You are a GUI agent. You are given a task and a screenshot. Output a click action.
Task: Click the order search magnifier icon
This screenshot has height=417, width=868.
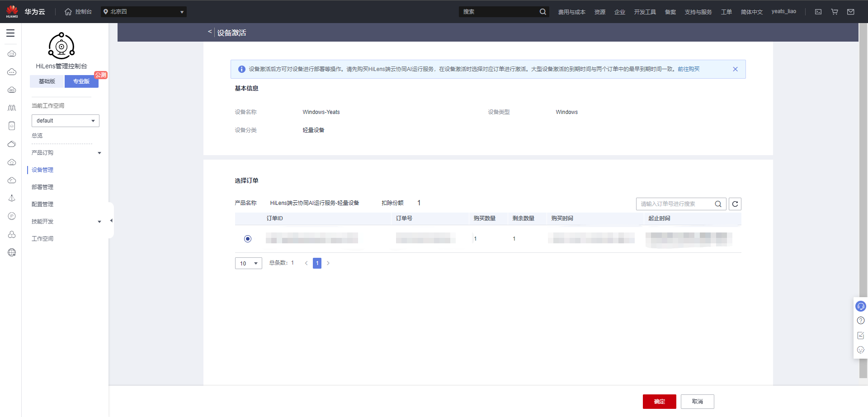click(718, 204)
